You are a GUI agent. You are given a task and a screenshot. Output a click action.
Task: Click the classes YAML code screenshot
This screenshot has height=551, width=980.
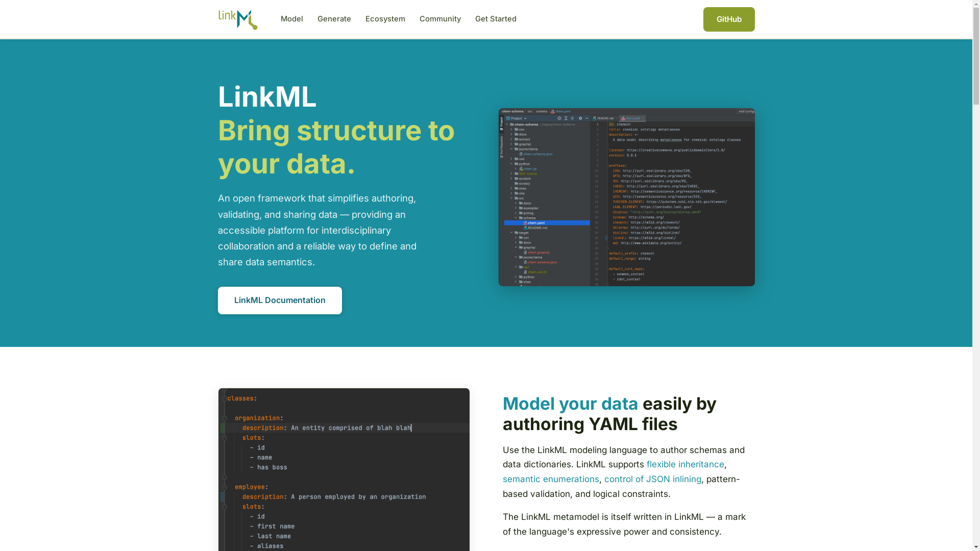point(344,469)
